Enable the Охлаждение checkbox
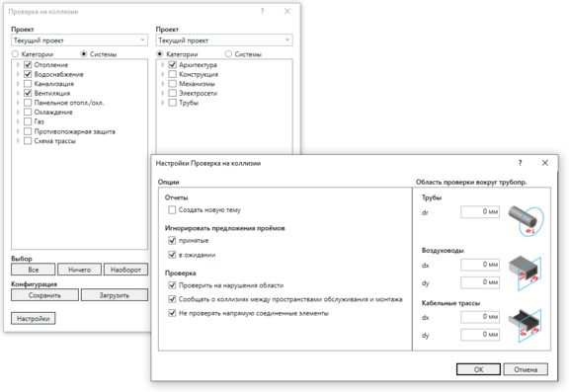Image resolution: width=569 pixels, height=392 pixels. 28,112
